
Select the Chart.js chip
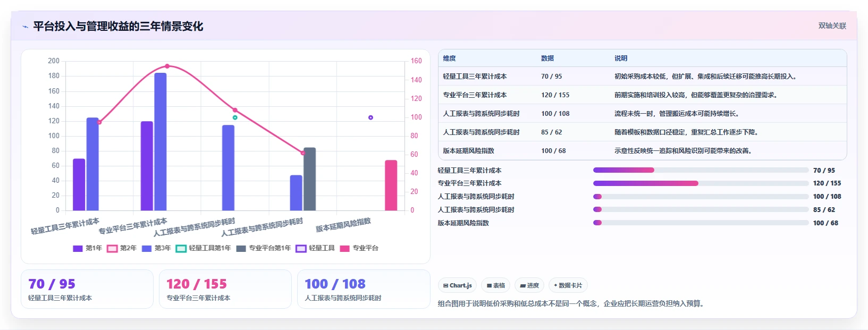458,285
